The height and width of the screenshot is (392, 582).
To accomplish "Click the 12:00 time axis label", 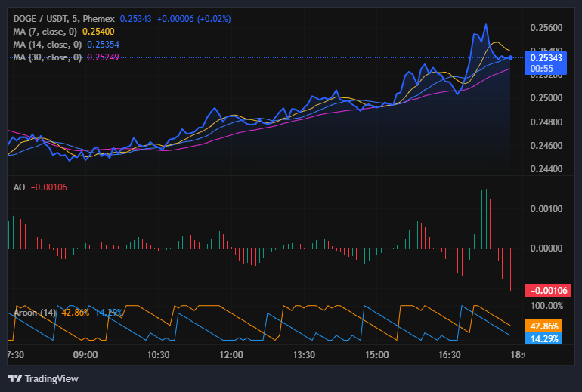I will (231, 354).
